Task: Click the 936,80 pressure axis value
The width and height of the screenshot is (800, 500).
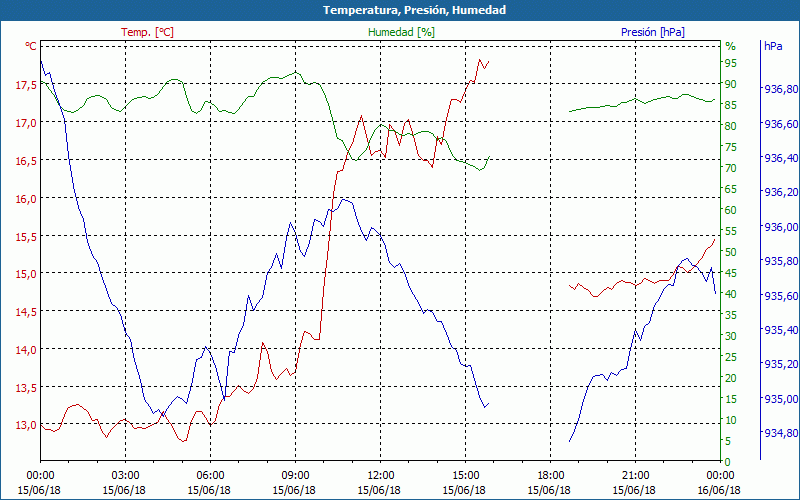Action: pos(781,89)
